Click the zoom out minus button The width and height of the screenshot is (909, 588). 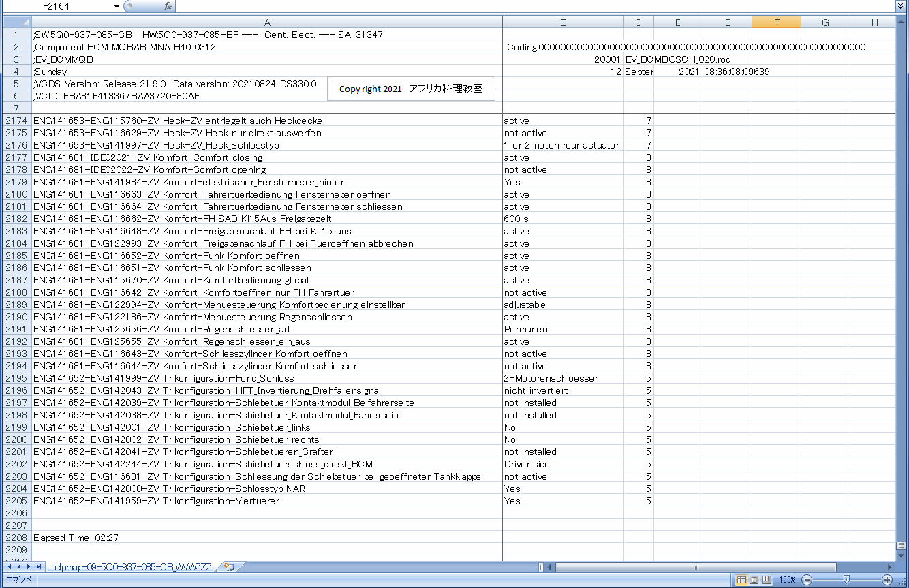(x=807, y=580)
